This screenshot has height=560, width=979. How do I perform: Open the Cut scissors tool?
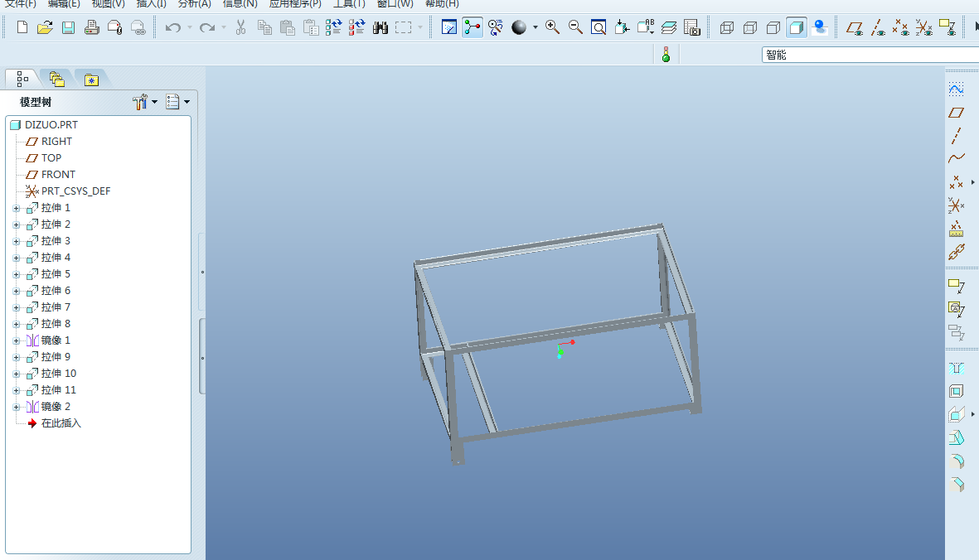(240, 27)
